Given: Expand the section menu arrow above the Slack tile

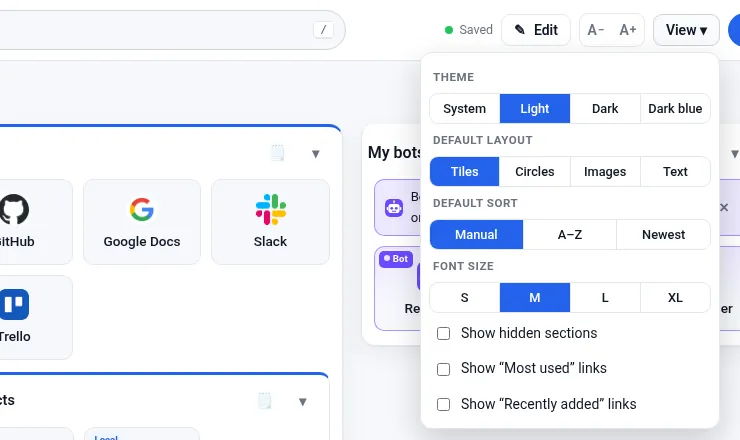Looking at the screenshot, I should (316, 153).
